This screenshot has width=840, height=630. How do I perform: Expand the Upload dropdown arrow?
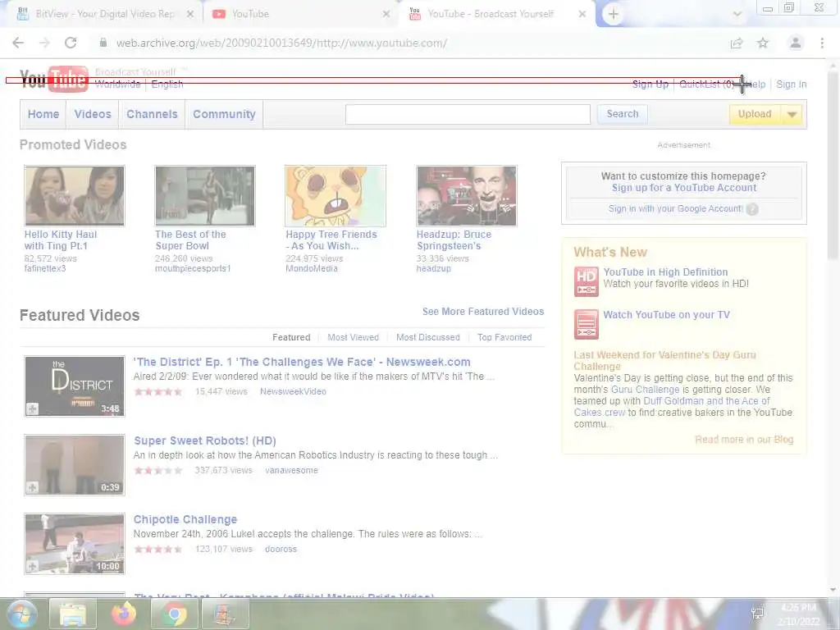click(x=792, y=114)
